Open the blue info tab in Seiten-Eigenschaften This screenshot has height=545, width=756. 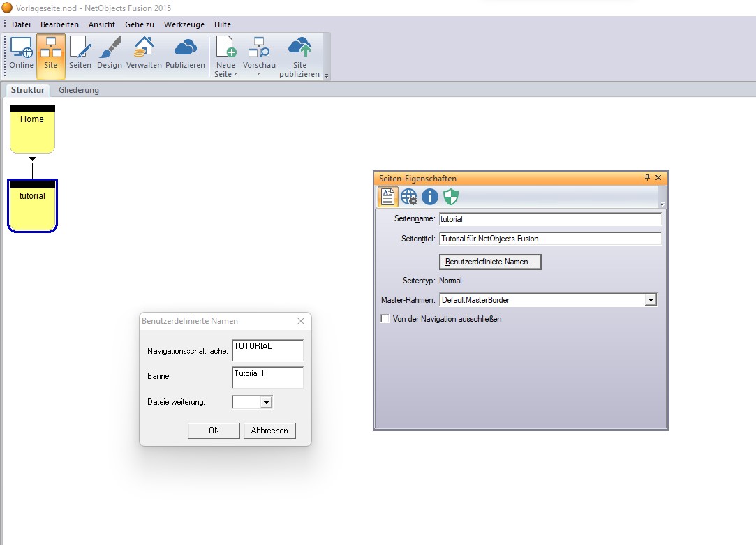coord(430,197)
